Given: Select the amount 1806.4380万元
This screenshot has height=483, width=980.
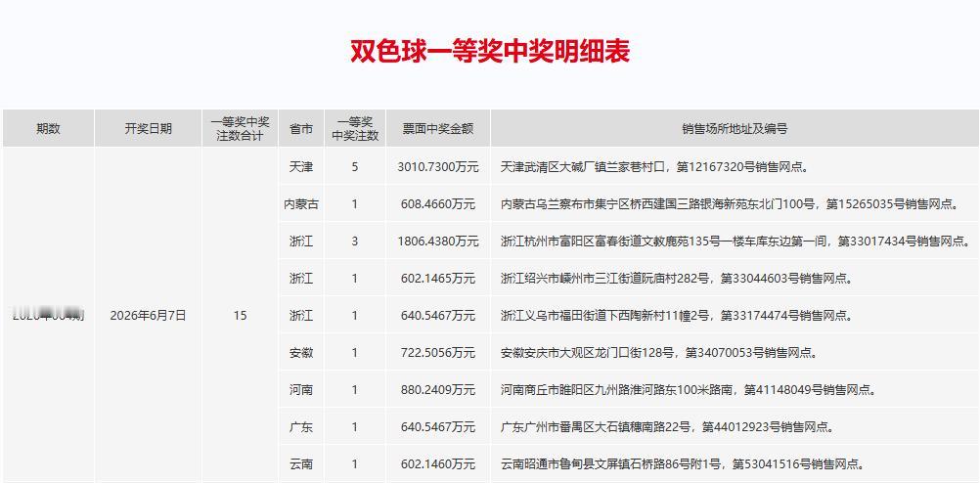Looking at the screenshot, I should [x=438, y=241].
